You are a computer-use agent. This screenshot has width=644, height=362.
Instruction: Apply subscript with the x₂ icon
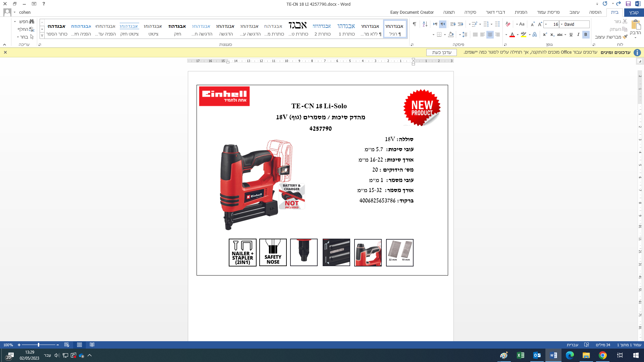552,35
